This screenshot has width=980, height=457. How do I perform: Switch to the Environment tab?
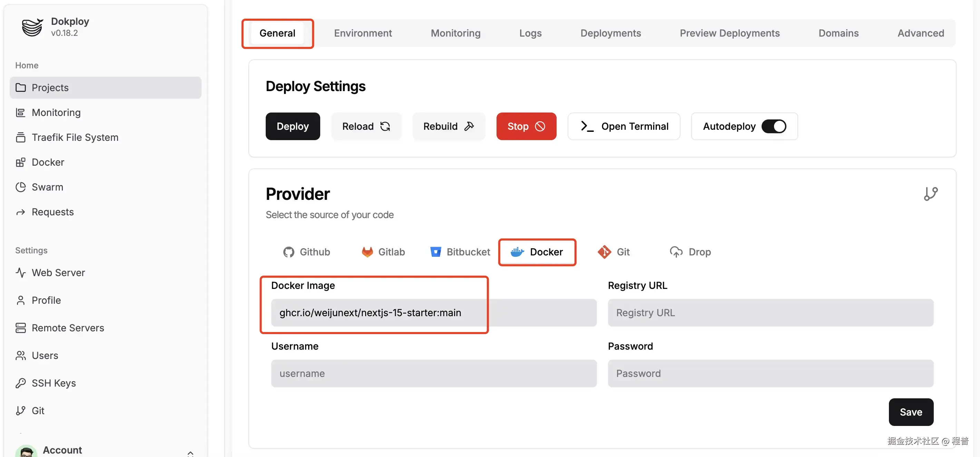click(x=363, y=33)
